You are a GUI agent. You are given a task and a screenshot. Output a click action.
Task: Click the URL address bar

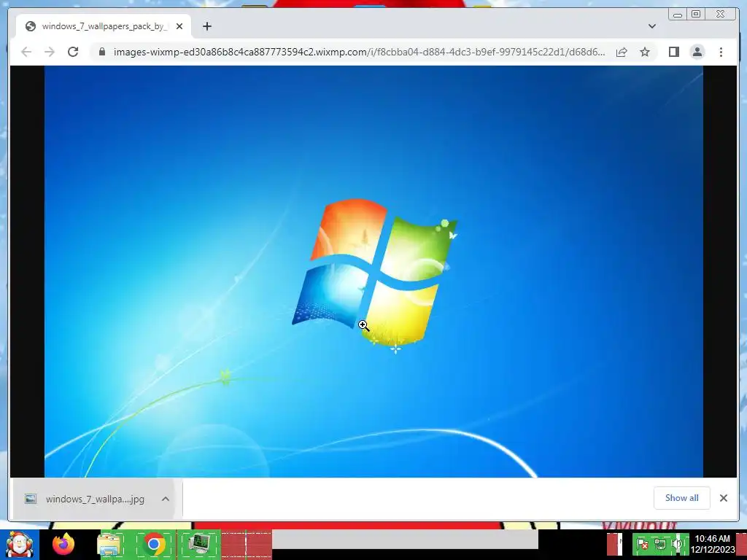pyautogui.click(x=359, y=52)
